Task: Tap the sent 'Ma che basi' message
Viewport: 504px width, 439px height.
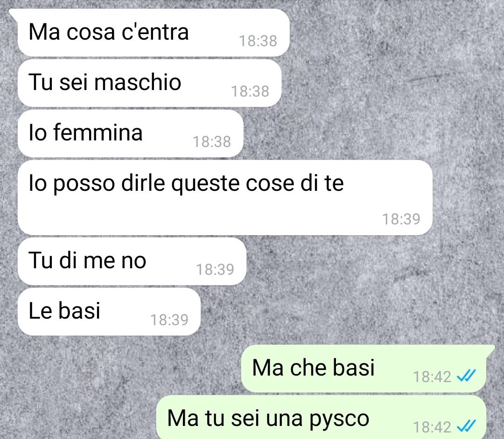Action: point(364,369)
